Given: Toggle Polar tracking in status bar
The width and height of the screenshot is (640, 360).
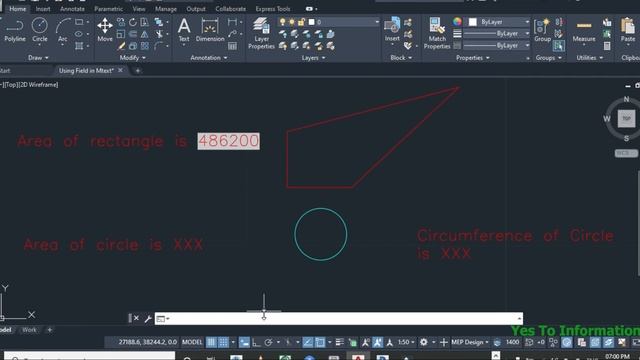Looking at the screenshot, I should (x=268, y=342).
